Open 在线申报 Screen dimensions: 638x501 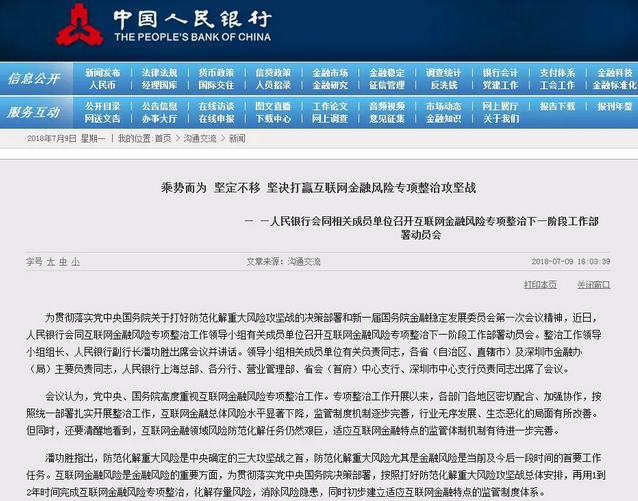[216, 119]
